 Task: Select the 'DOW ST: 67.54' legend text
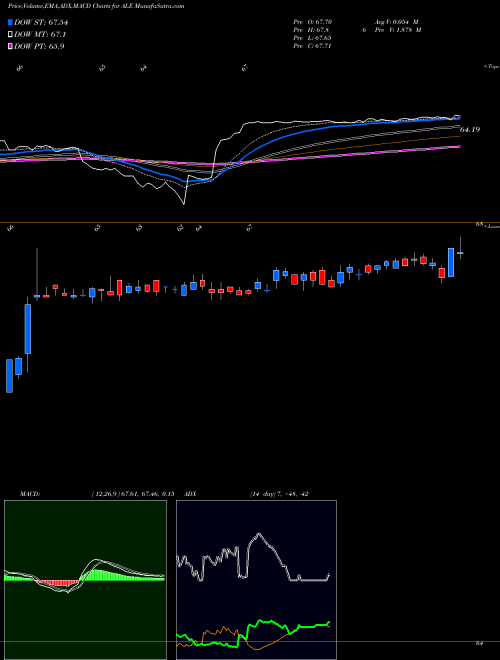click(x=41, y=22)
